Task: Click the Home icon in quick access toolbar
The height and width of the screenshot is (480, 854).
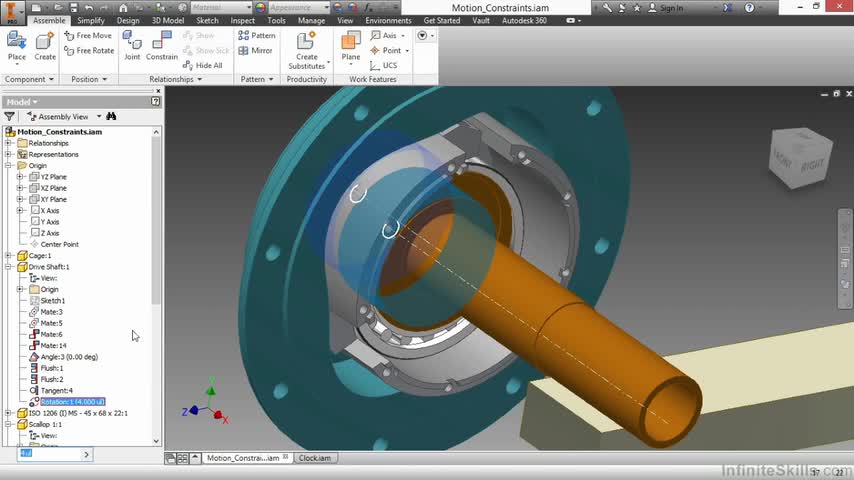Action: coord(123,8)
